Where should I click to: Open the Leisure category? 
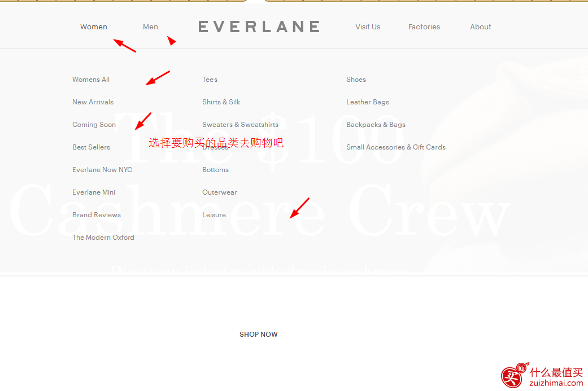[214, 215]
